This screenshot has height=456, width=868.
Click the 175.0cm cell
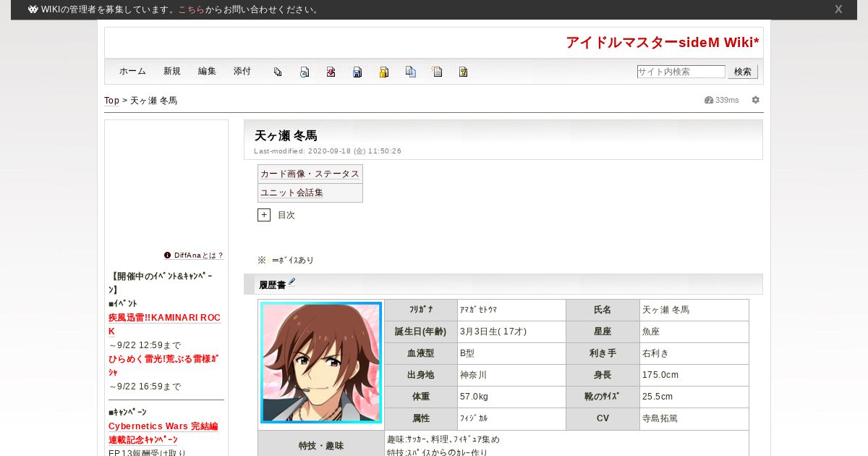pos(694,375)
